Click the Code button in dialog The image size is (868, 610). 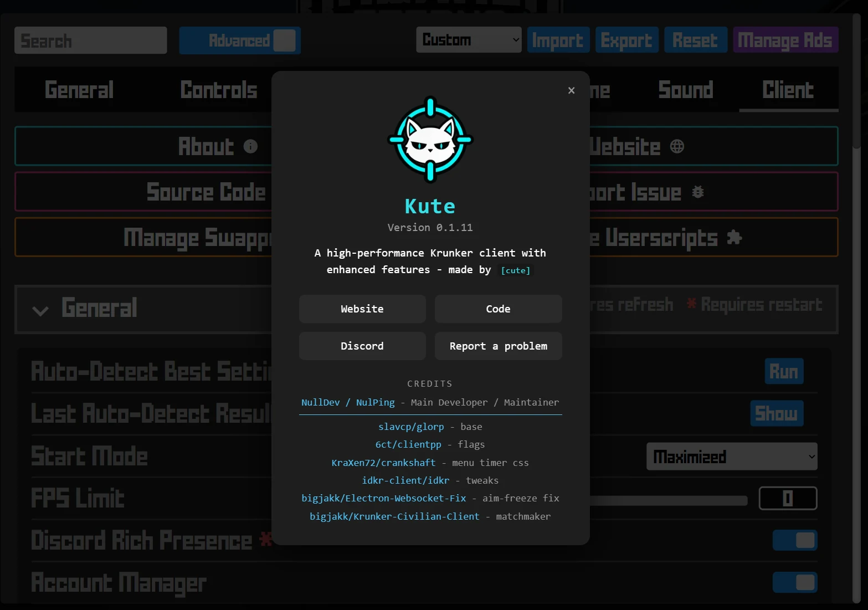coord(498,309)
